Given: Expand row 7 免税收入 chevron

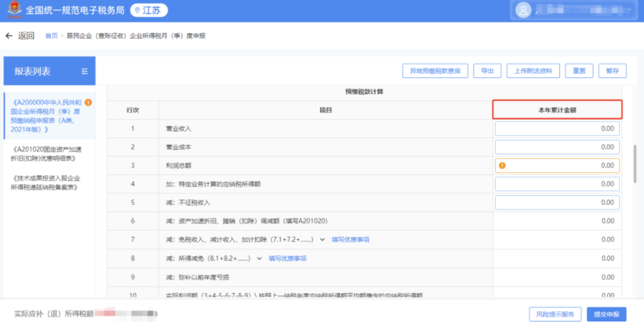Looking at the screenshot, I should pyautogui.click(x=322, y=240).
